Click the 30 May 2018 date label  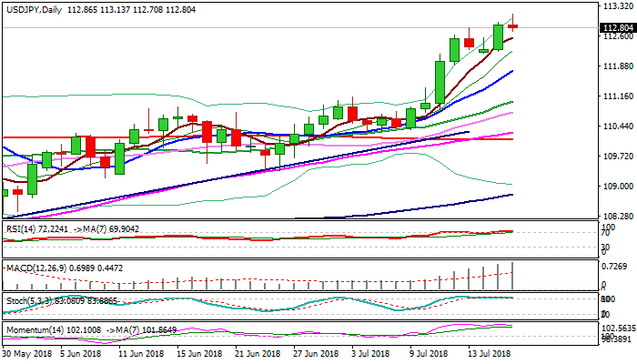pyautogui.click(x=26, y=352)
